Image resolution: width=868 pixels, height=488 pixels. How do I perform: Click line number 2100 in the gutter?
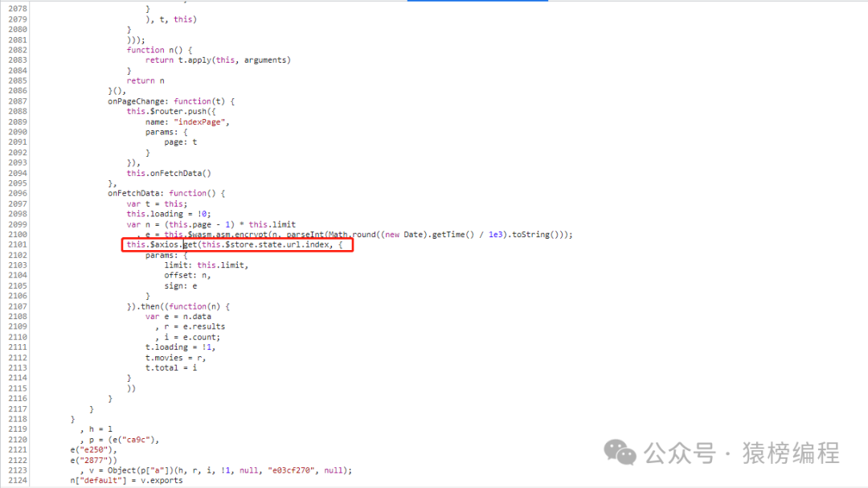click(x=18, y=235)
